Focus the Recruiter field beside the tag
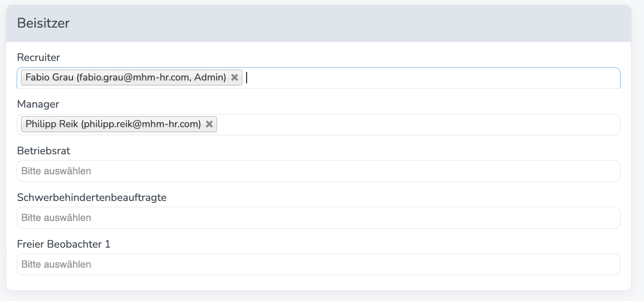 [429, 78]
